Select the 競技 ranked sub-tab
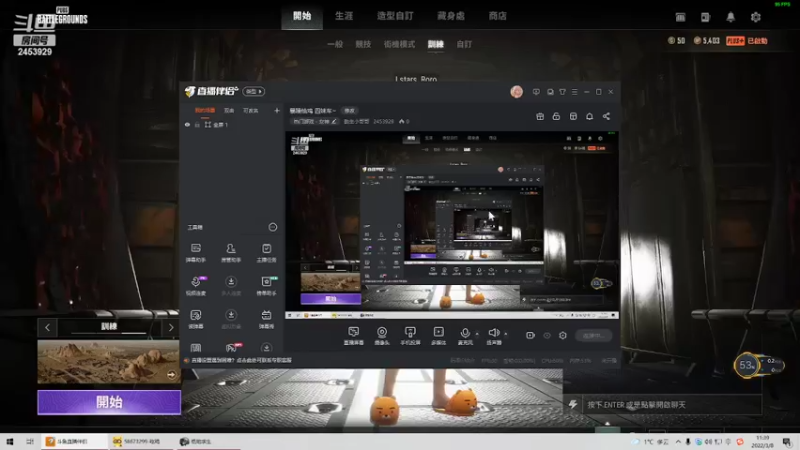Image resolution: width=800 pixels, height=450 pixels. tap(363, 44)
